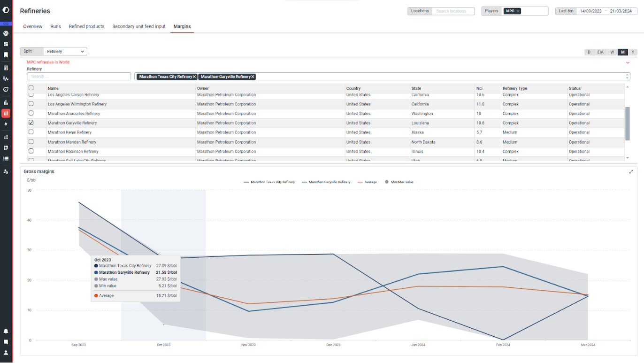Viewport: 644px width, 363px height.
Task: Open the notifications bell at bottom of sidebar
Action: tap(6, 331)
